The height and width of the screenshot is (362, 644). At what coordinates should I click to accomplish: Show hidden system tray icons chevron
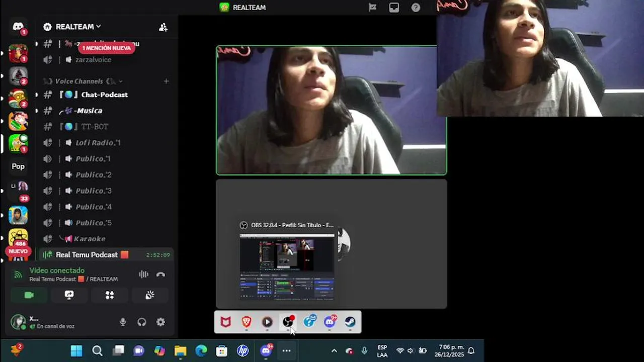334,351
